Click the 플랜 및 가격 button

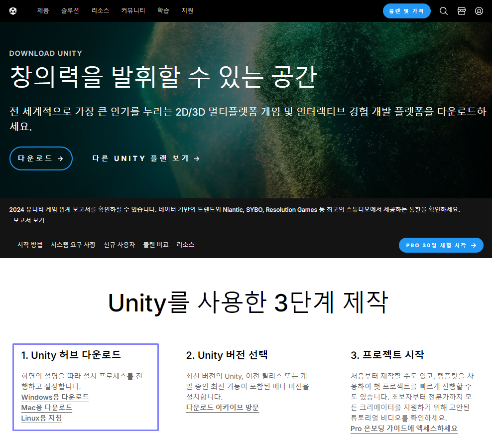coord(406,10)
